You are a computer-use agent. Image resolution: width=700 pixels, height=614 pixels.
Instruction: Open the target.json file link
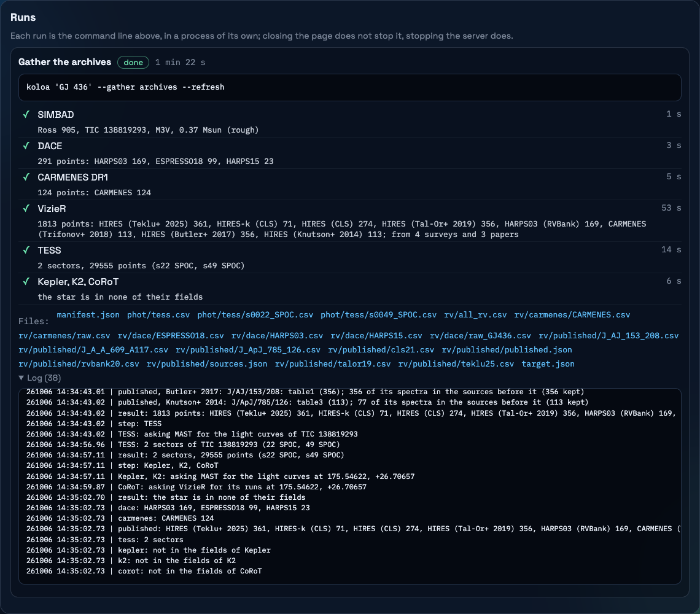coord(548,364)
